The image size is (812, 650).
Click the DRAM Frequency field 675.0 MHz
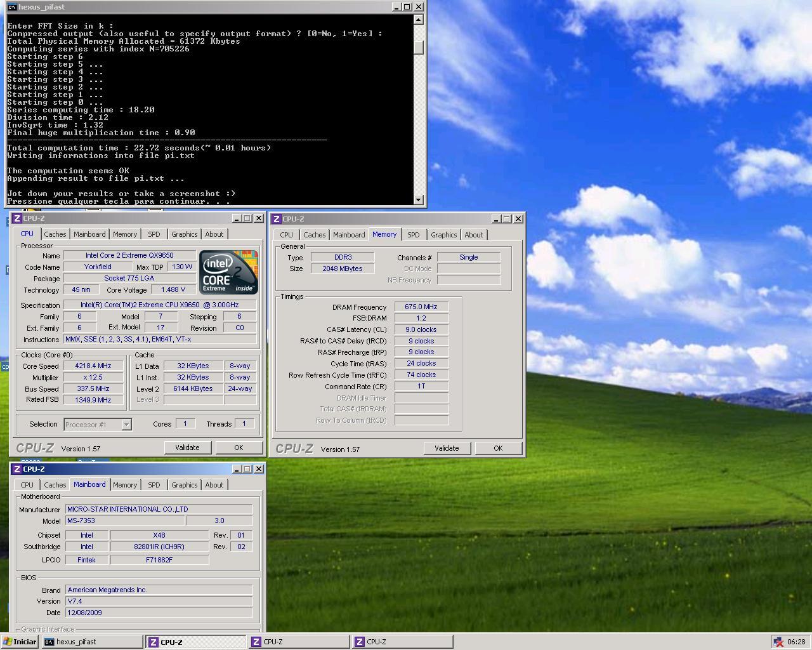421,307
